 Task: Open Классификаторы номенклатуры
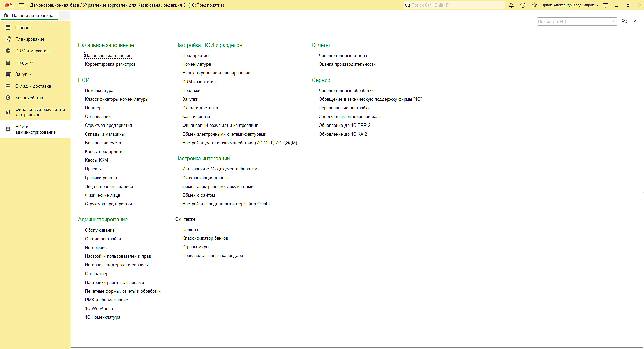point(117,99)
